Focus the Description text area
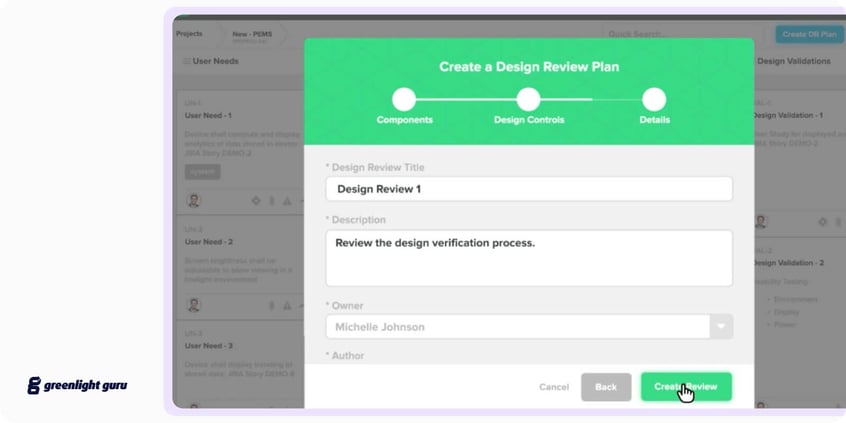Viewport: 846px width, 423px height. pos(529,258)
